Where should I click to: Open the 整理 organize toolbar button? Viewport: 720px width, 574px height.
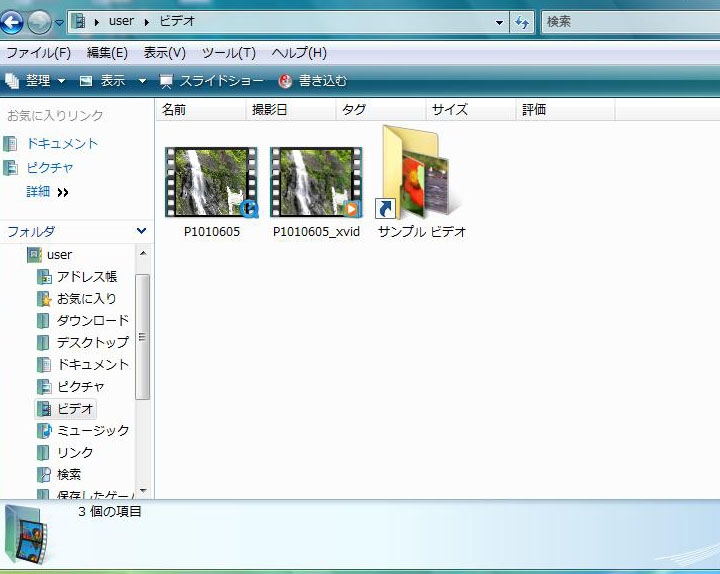(x=35, y=81)
